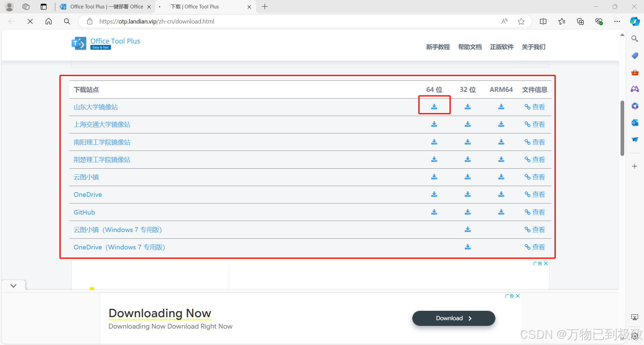Image resolution: width=644 pixels, height=345 pixels.
Task: Open 帮助文档 menu item
Action: (470, 47)
